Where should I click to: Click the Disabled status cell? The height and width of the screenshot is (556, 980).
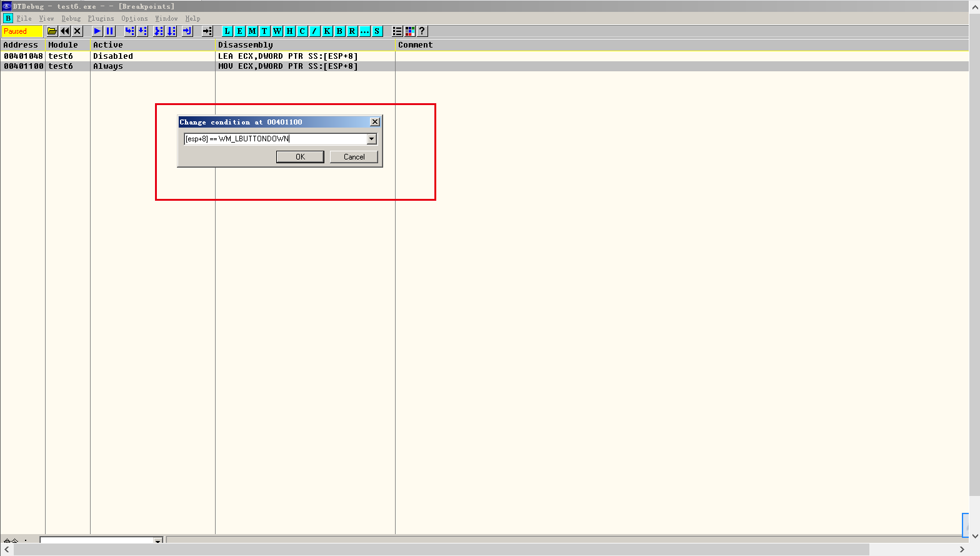coord(113,56)
